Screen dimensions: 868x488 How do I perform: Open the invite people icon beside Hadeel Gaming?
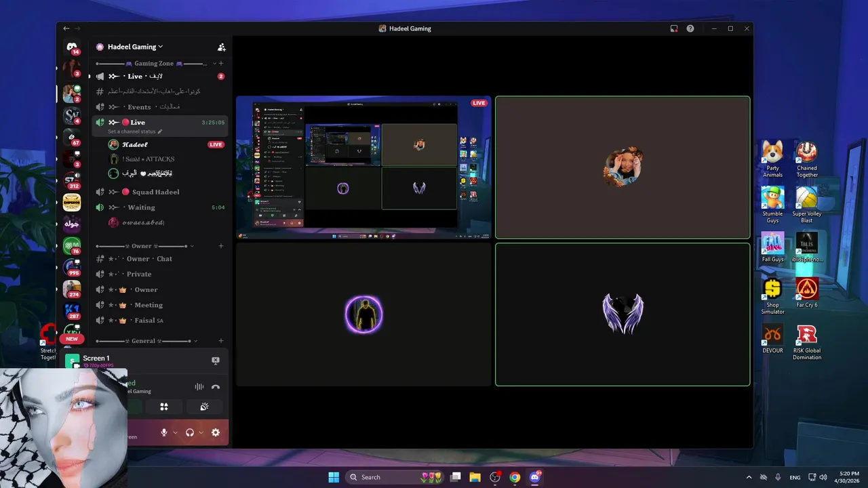coord(221,47)
